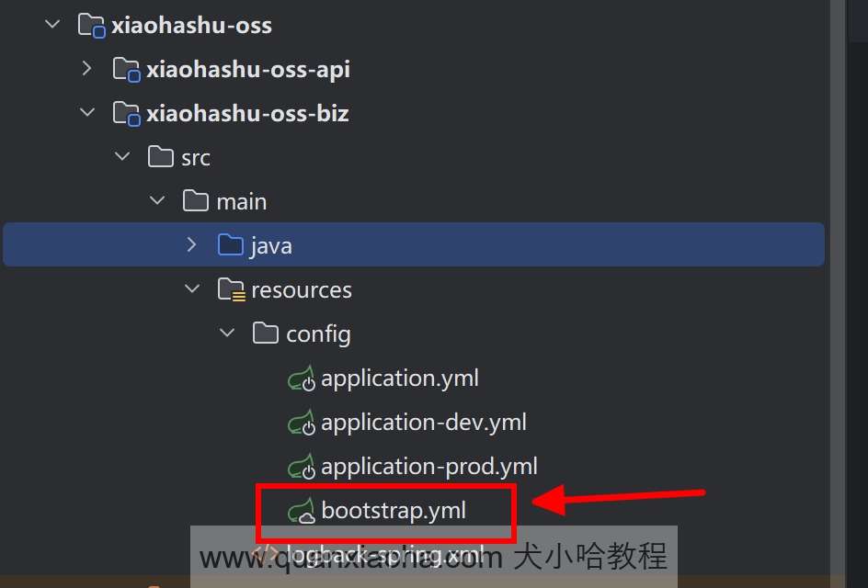Expand the xiaohashu-oss-api module
This screenshot has width=868, height=588.
pyautogui.click(x=87, y=69)
